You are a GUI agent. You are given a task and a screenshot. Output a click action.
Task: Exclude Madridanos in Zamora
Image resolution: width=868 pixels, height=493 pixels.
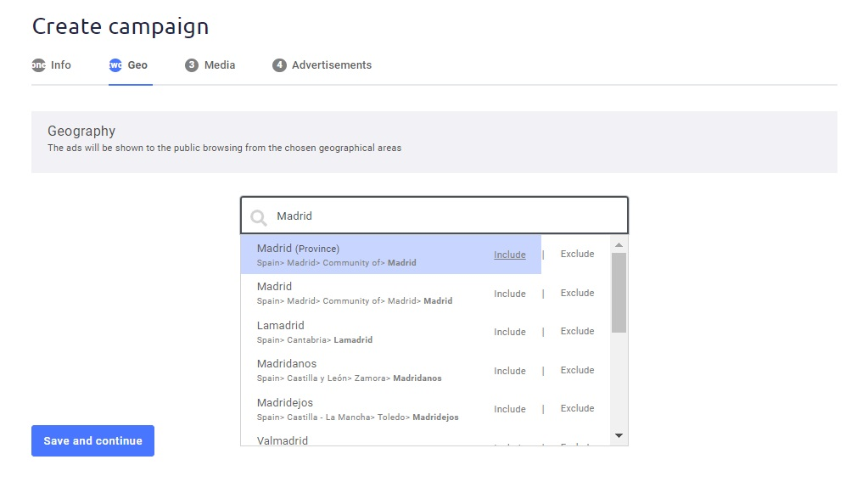[577, 370]
